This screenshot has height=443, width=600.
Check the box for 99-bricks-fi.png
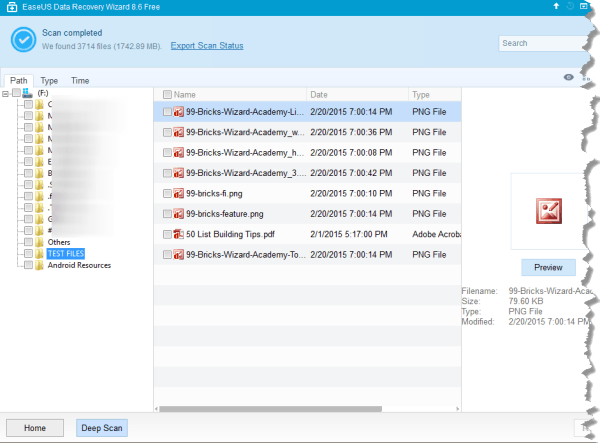(167, 194)
